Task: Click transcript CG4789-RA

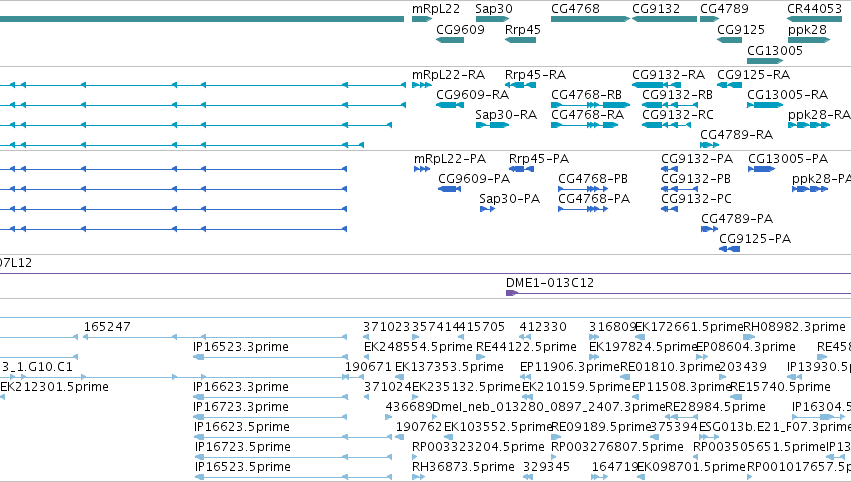Action: 736,135
